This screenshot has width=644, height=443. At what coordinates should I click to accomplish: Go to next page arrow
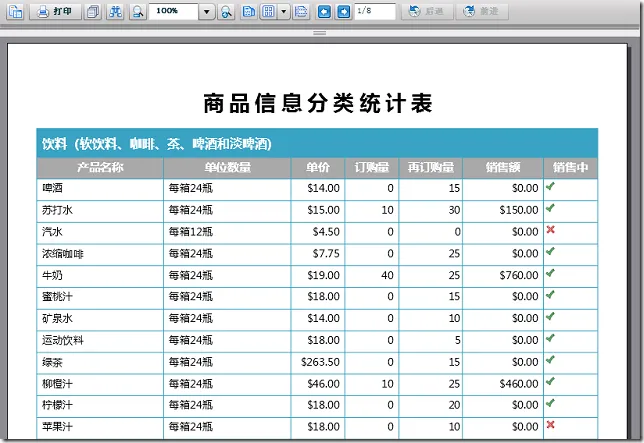click(x=343, y=11)
